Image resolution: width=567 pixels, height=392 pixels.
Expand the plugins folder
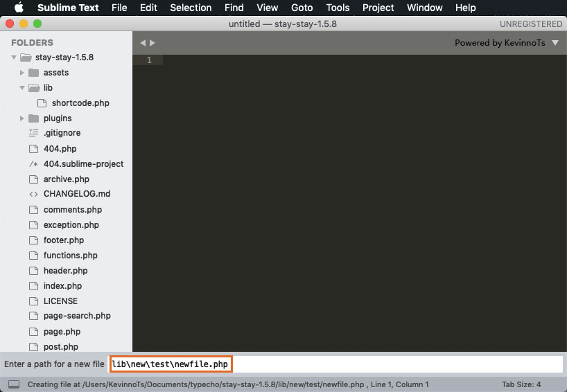click(22, 118)
